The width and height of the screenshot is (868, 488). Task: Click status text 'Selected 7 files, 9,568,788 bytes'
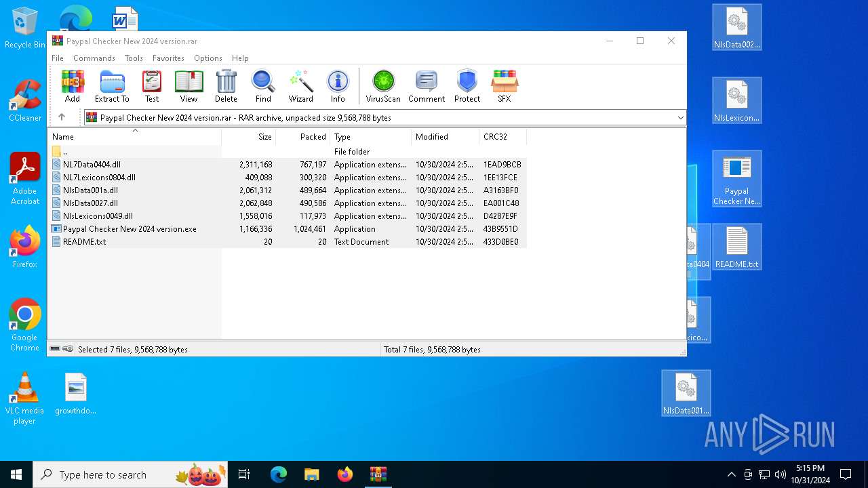coord(133,350)
